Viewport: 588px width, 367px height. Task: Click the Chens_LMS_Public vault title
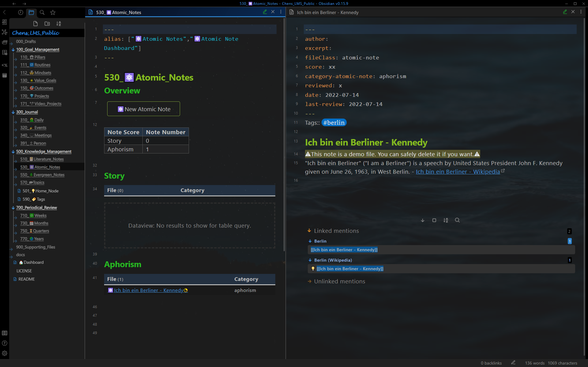[x=36, y=33]
